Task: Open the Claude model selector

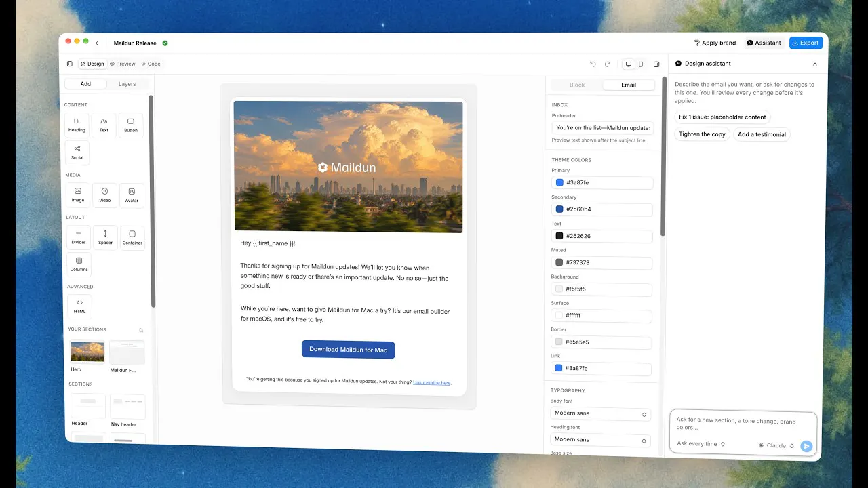Action: coord(776,445)
